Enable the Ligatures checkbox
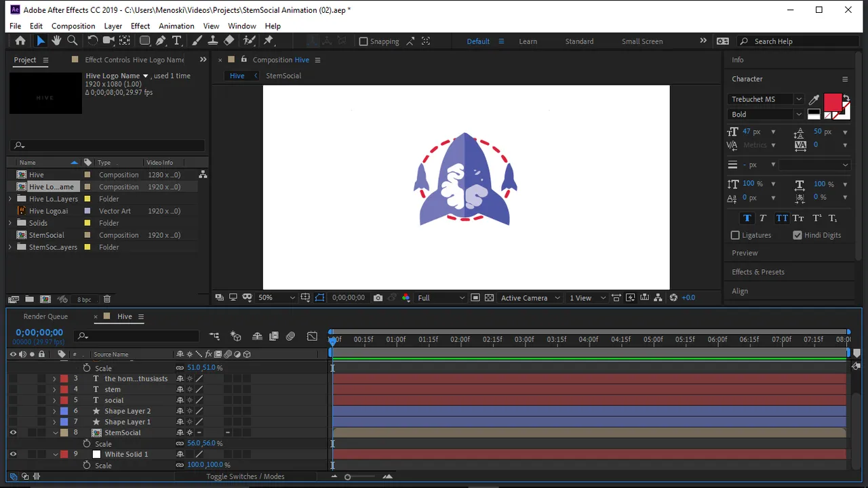The image size is (868, 488). (735, 235)
